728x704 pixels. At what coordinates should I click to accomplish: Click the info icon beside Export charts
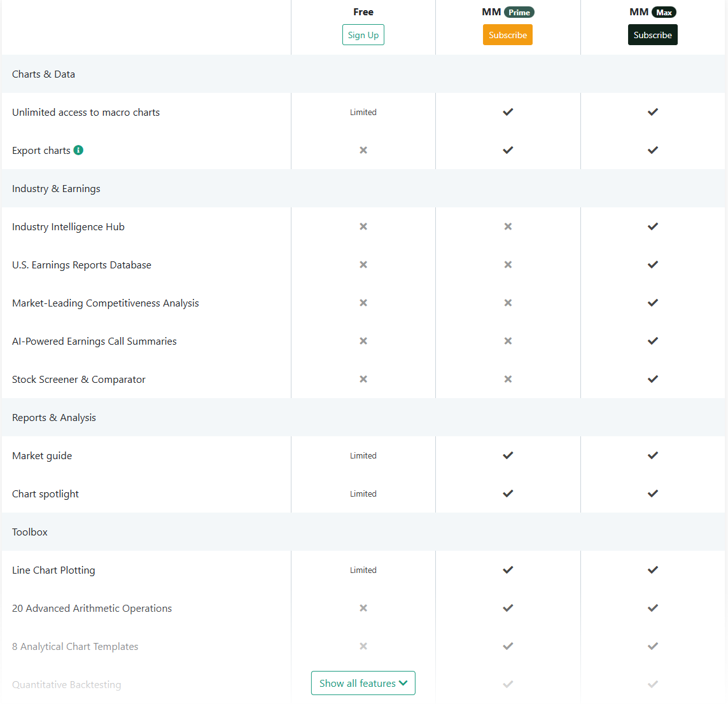click(x=78, y=150)
